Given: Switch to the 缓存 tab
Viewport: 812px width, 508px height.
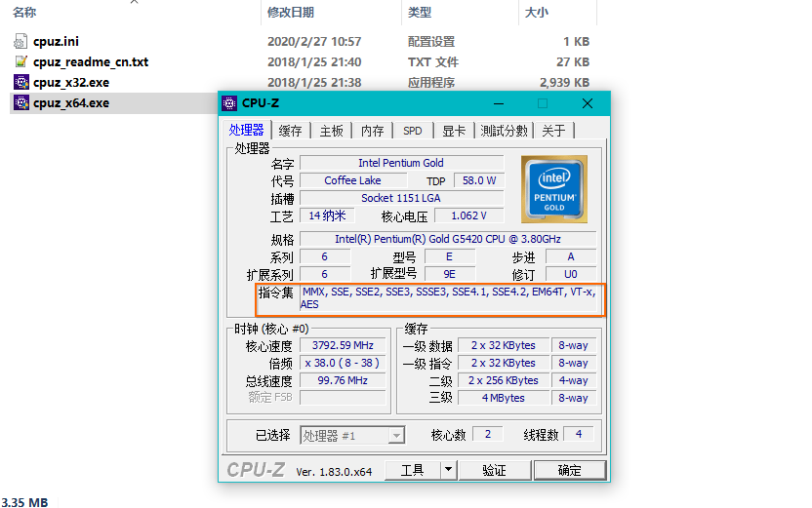Looking at the screenshot, I should click(x=290, y=131).
